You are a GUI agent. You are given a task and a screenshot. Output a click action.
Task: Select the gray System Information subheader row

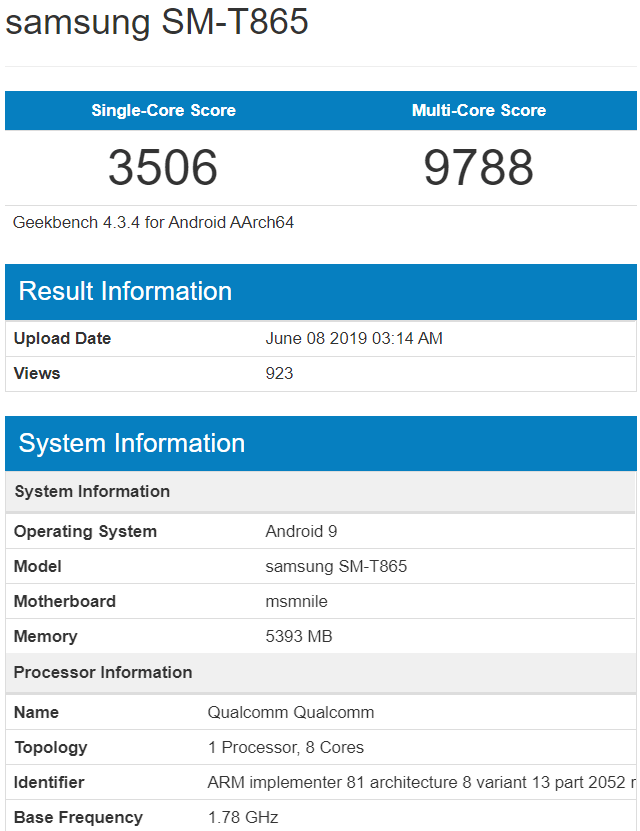coord(321,491)
